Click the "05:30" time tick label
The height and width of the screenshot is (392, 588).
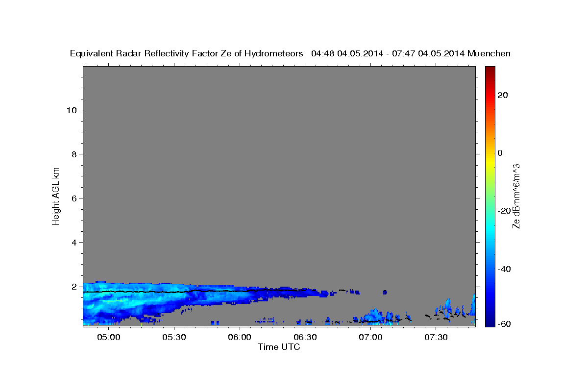pos(174,338)
